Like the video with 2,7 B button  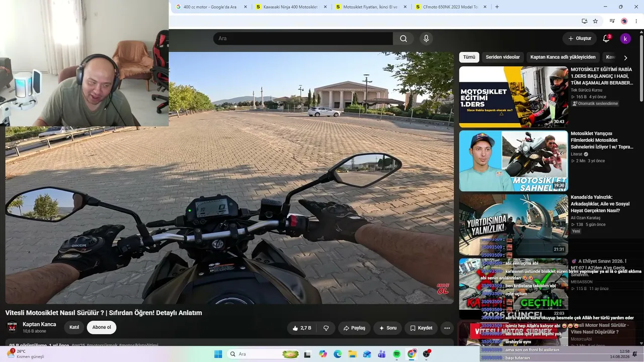coord(302,328)
